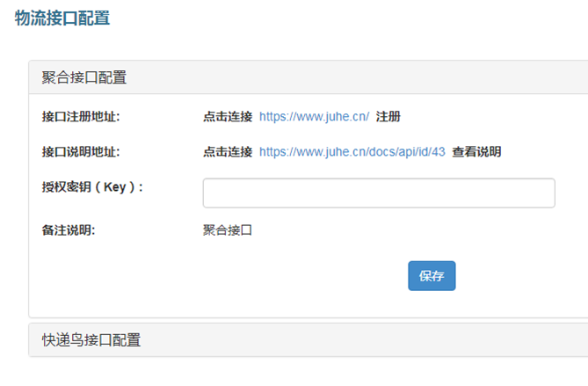The width and height of the screenshot is (588, 386).
Task: Click empty header space beside 聚合接口配置 title
Action: click(356, 77)
